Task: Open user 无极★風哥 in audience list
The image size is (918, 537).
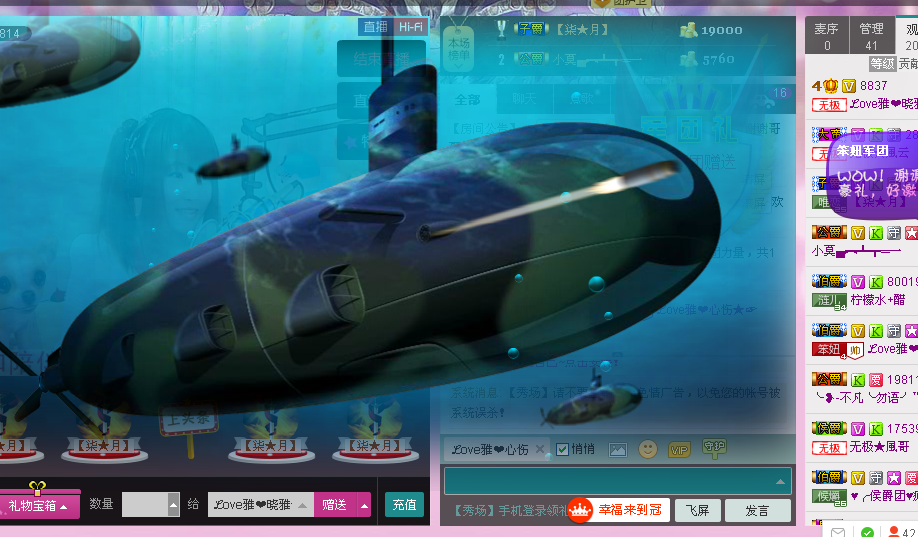Action: coord(879,447)
